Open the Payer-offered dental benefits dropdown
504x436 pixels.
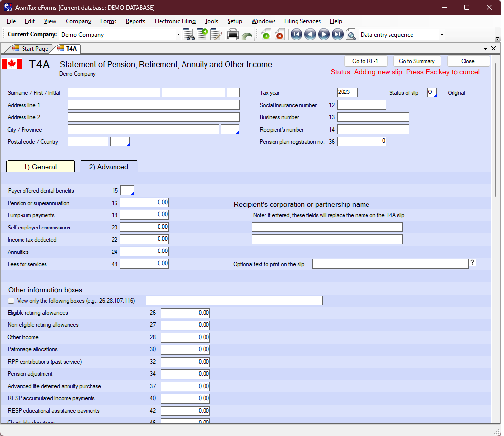[x=127, y=191]
